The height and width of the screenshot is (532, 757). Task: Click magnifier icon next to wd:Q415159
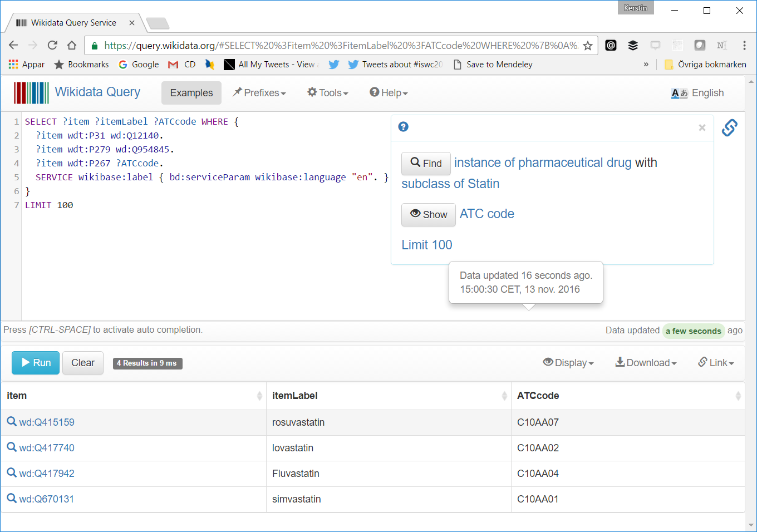pyautogui.click(x=12, y=422)
